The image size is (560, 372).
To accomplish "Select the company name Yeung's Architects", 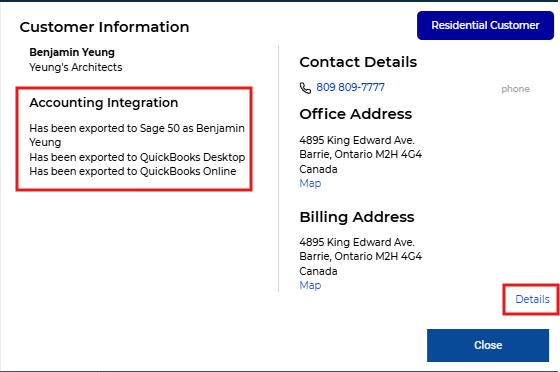I will 76,67.
